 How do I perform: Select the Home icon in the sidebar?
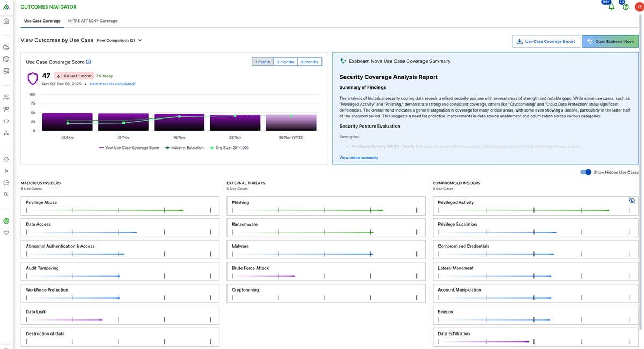5,20
